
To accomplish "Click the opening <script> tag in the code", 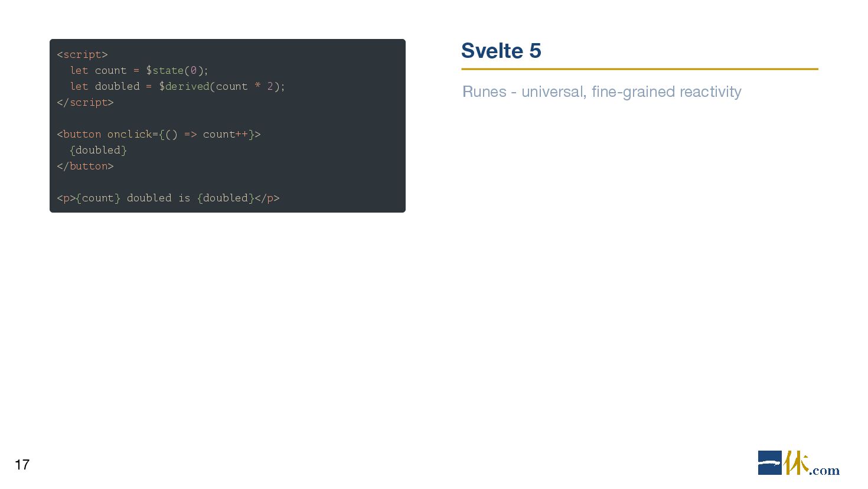I will point(82,54).
